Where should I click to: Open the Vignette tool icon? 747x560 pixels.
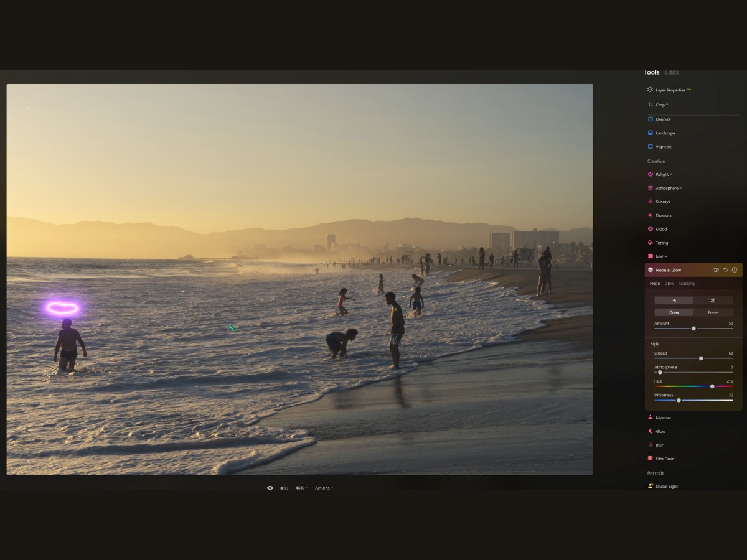click(650, 146)
